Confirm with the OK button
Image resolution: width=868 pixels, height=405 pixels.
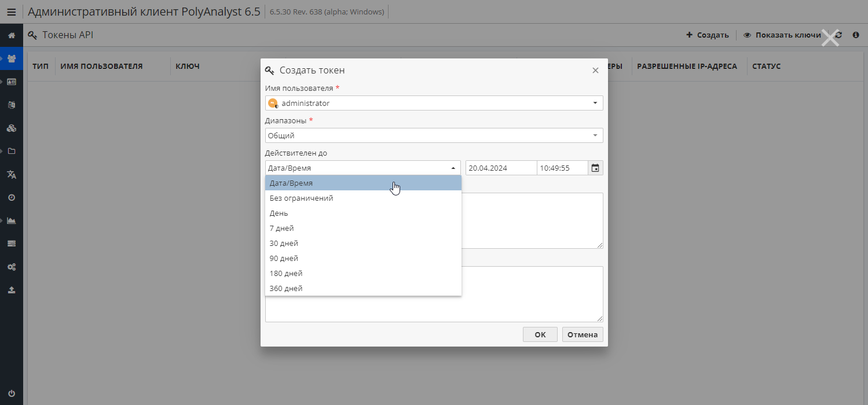click(540, 334)
